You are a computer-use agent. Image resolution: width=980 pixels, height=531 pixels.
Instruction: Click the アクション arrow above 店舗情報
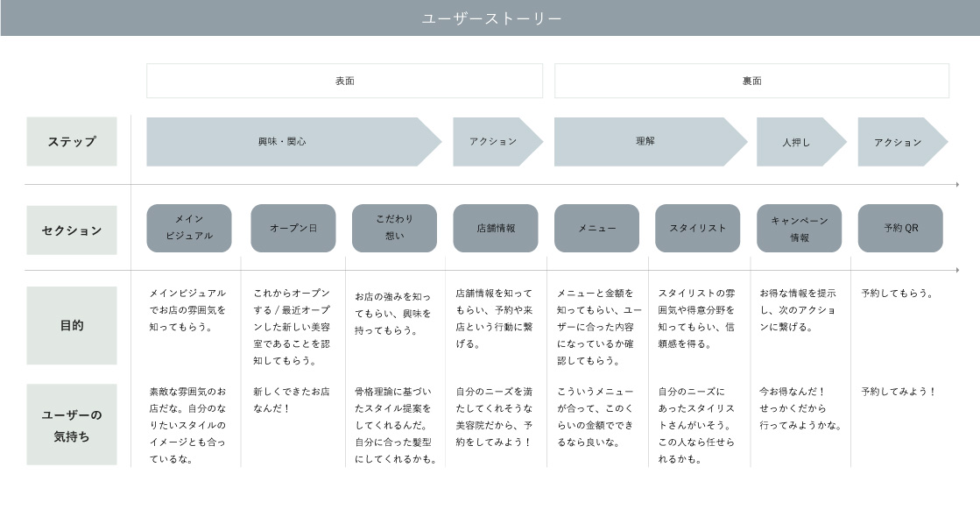pos(493,142)
